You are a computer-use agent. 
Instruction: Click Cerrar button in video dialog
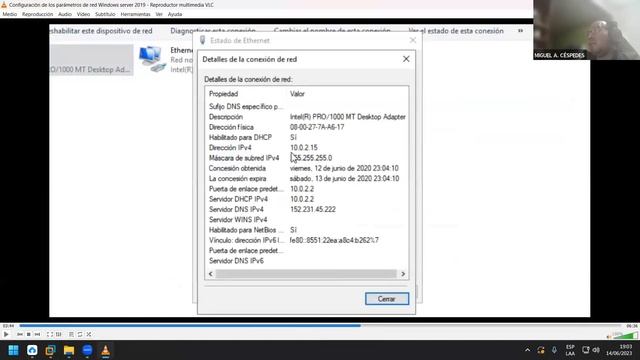(x=387, y=299)
